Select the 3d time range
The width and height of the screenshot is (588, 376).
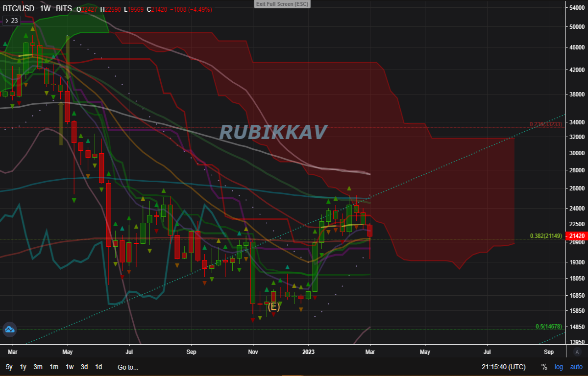coord(84,367)
